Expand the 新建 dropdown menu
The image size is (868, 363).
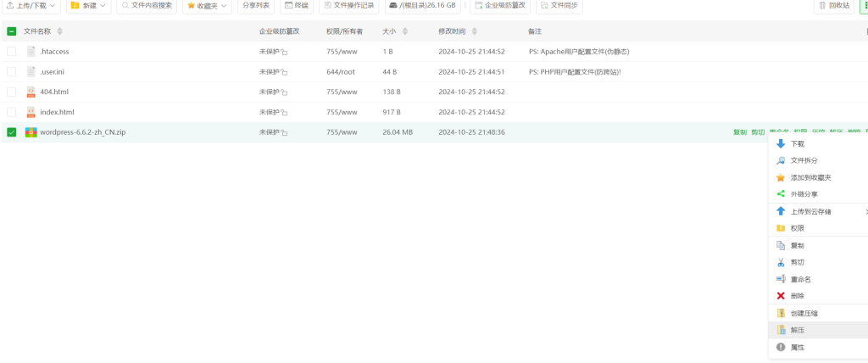88,6
